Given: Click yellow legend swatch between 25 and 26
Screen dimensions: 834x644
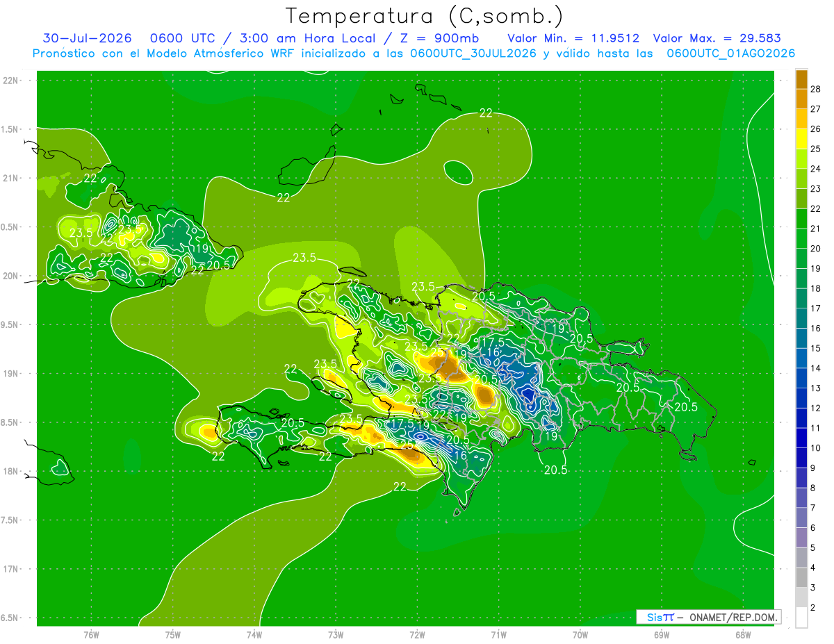Looking at the screenshot, I should [801, 139].
